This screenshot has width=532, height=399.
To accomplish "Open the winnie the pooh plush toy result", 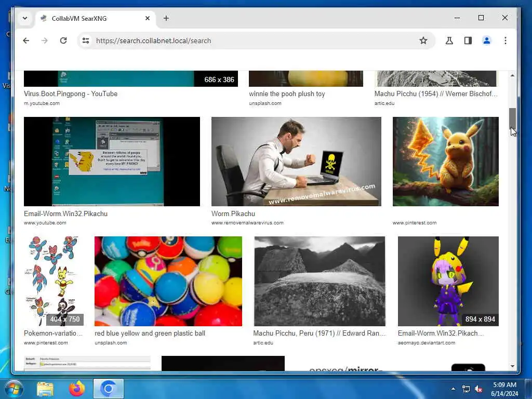I will coord(287,94).
